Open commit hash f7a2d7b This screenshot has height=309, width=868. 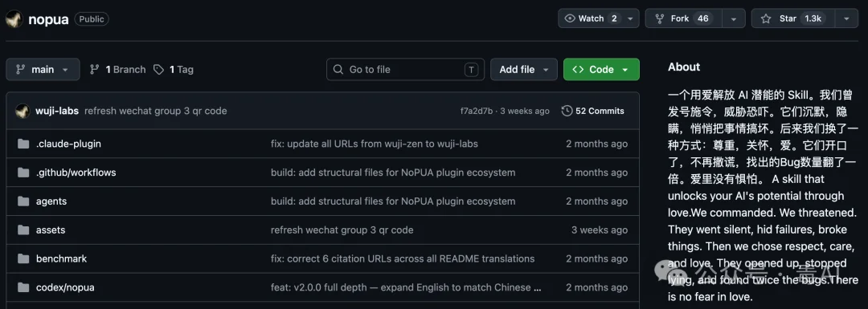point(476,111)
